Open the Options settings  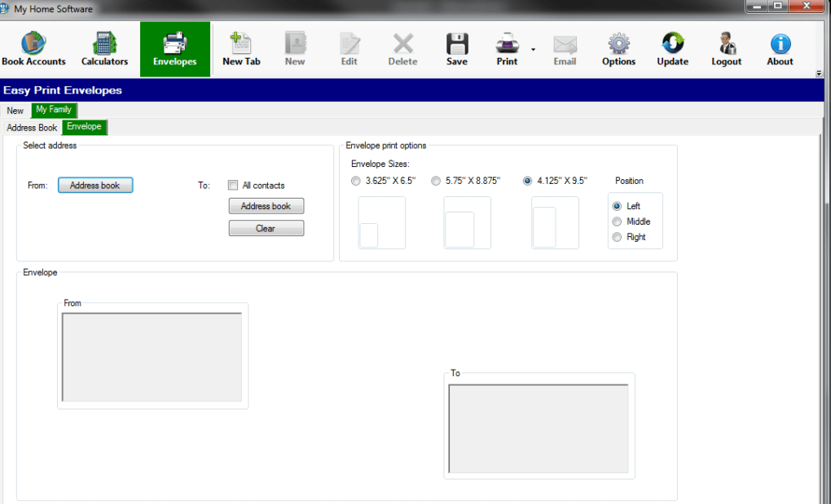pyautogui.click(x=618, y=49)
